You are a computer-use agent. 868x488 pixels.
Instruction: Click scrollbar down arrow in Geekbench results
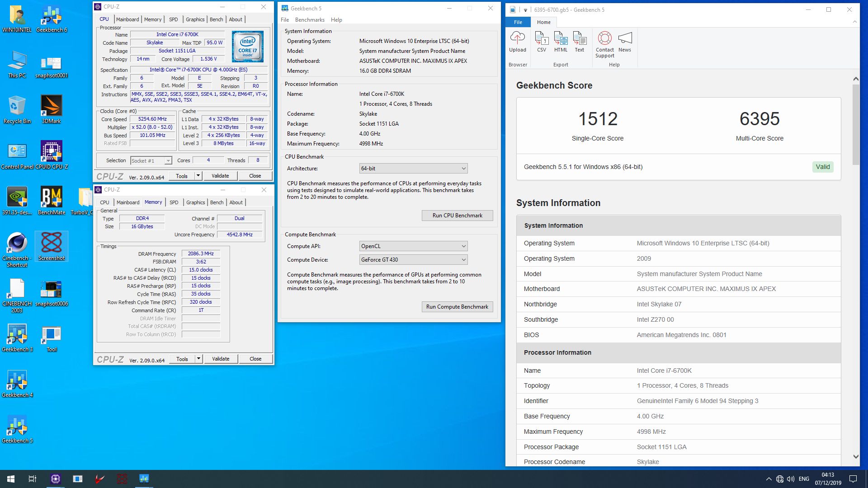[x=856, y=456]
